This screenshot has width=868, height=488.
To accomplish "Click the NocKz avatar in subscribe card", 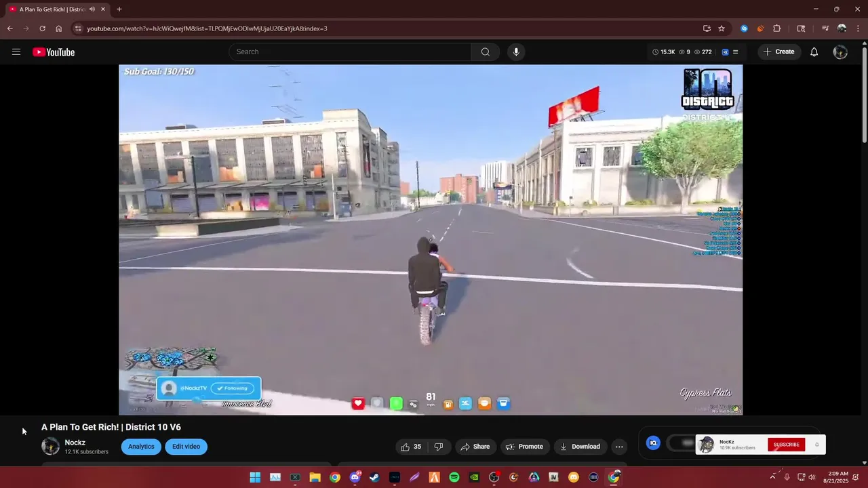I will pyautogui.click(x=707, y=445).
